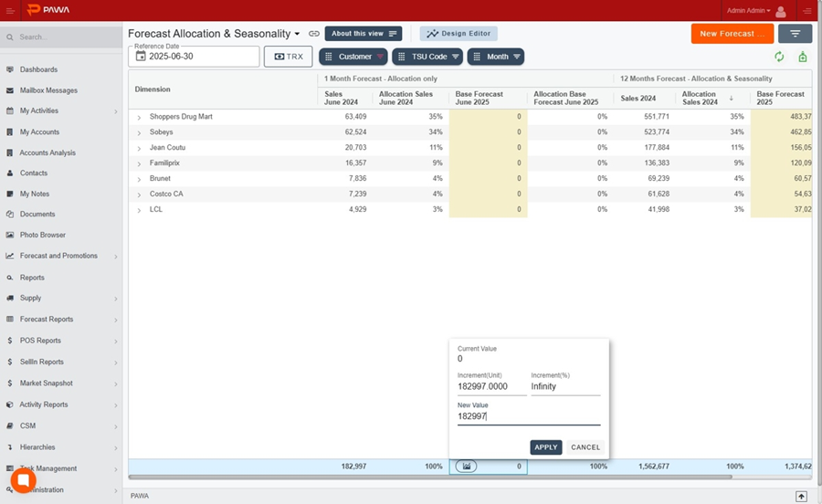The image size is (822, 504).
Task: Expand the Jean Coutu row
Action: [139, 148]
